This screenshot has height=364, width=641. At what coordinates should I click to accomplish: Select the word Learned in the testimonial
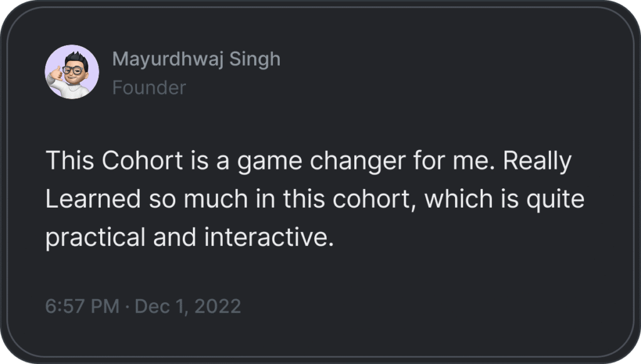[x=93, y=199]
